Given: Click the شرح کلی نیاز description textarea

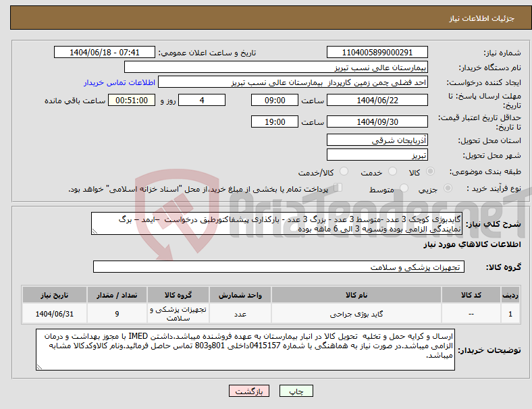Looking at the screenshot, I should coord(277,223).
